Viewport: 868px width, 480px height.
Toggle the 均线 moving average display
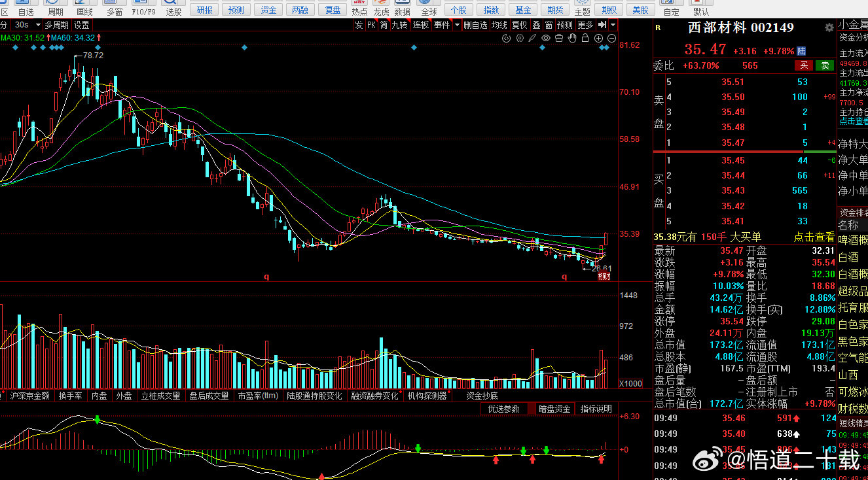[499, 25]
